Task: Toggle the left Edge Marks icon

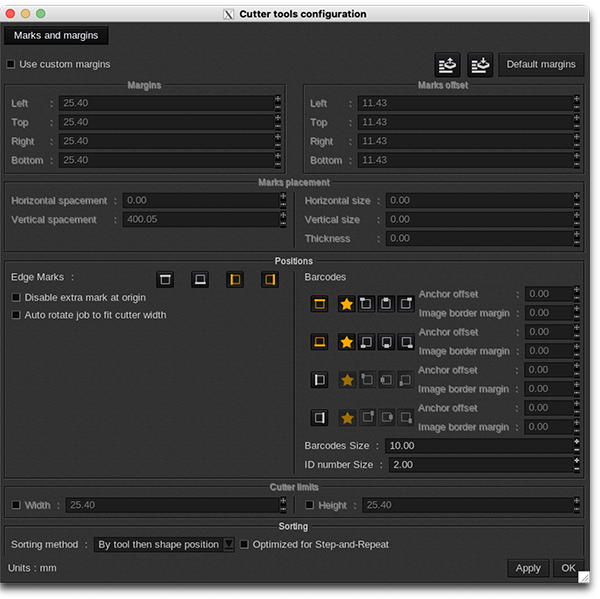Action: [235, 279]
